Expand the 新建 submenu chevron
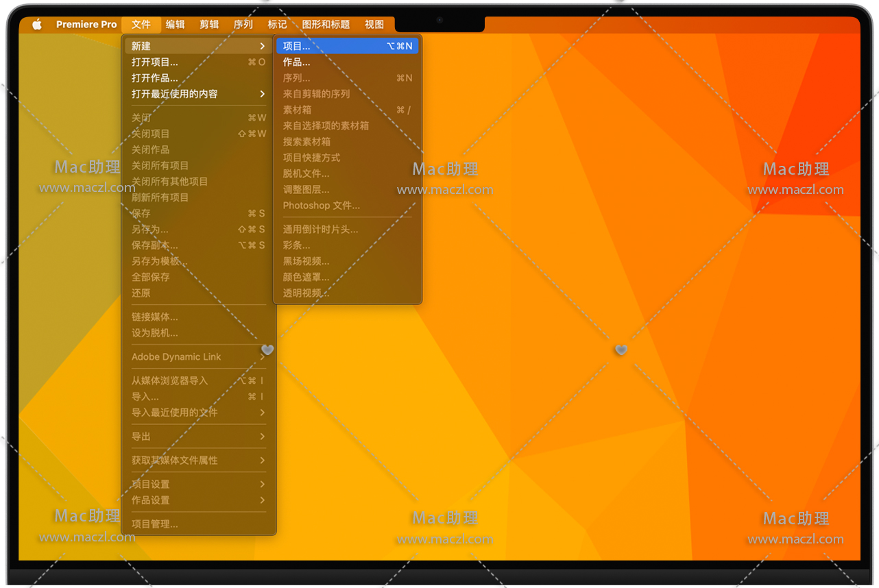Viewport: 879px width, 588px height. 262,46
